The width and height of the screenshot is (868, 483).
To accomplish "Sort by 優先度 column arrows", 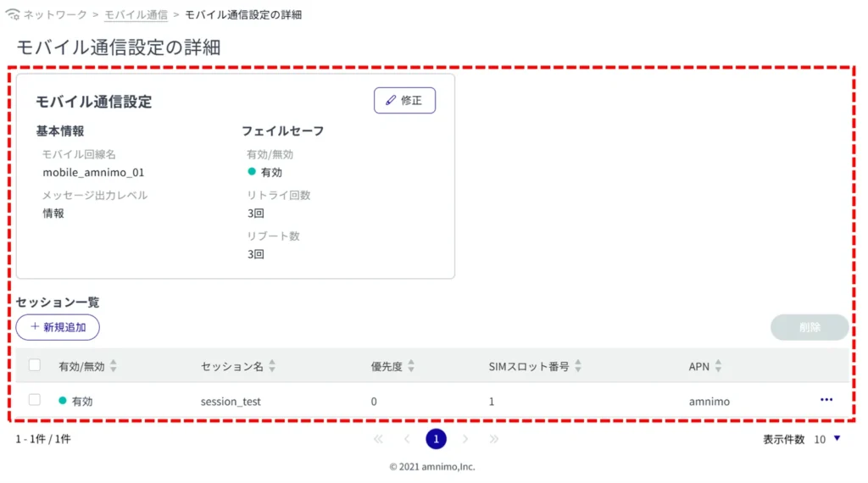I will 411,366.
